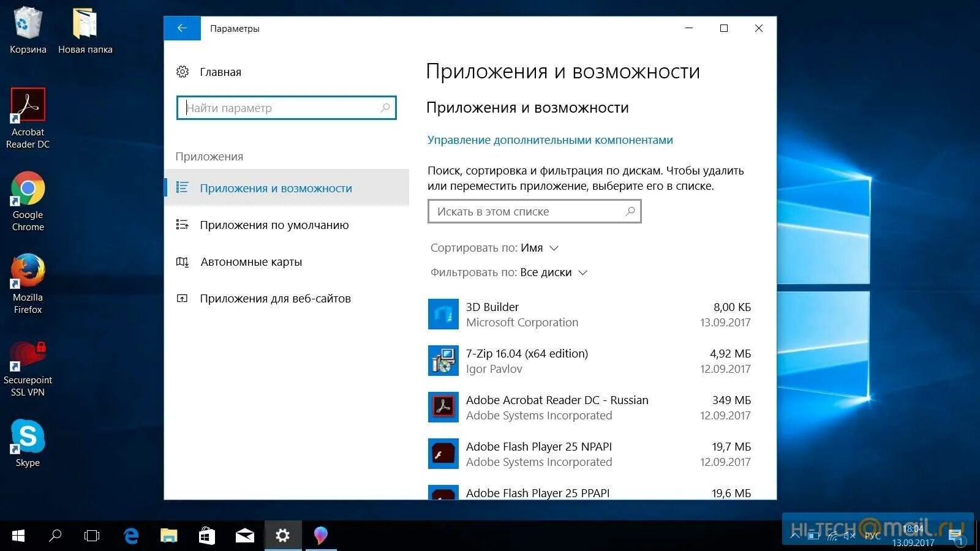Open the Microsoft Store from the taskbar
This screenshot has height=551, width=980.
pos(206,535)
